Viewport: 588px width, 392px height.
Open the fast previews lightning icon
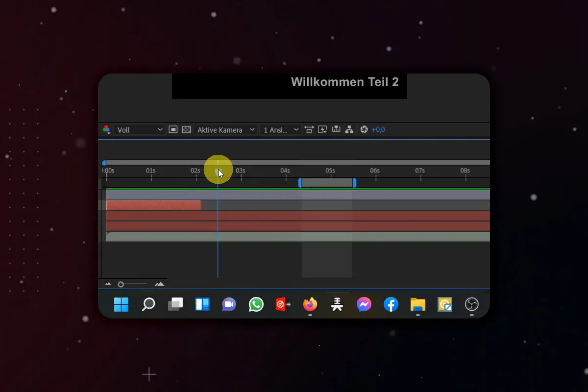(x=322, y=130)
